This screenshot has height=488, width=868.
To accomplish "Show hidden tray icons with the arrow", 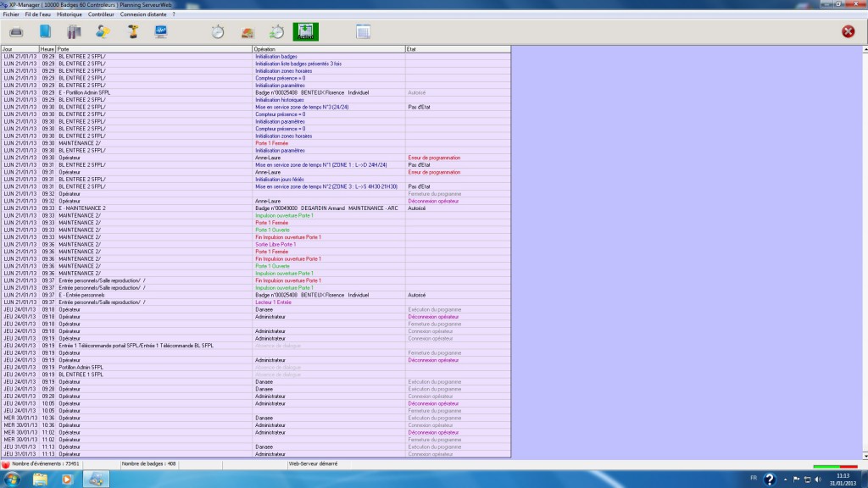I will 785,480.
